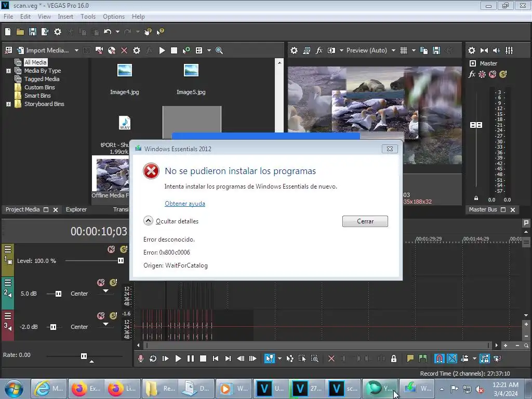Open the Import Media dropdown arrow
The image size is (532, 399).
pyautogui.click(x=76, y=50)
